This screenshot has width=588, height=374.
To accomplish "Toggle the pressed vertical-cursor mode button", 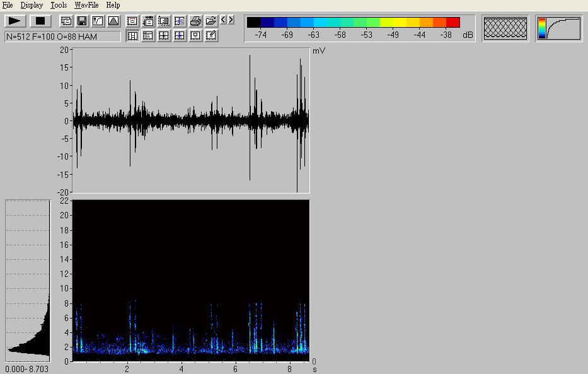I will pos(132,36).
